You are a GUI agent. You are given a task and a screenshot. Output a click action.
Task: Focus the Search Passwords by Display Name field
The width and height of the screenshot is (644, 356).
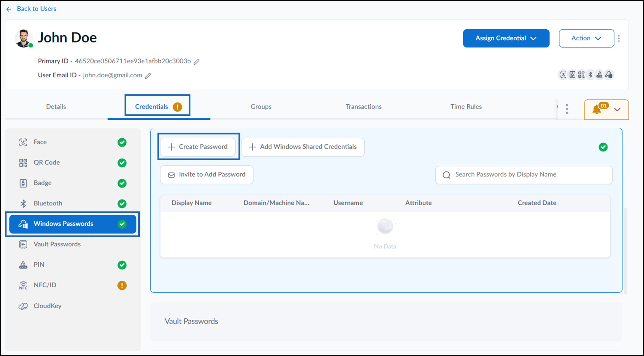click(524, 175)
